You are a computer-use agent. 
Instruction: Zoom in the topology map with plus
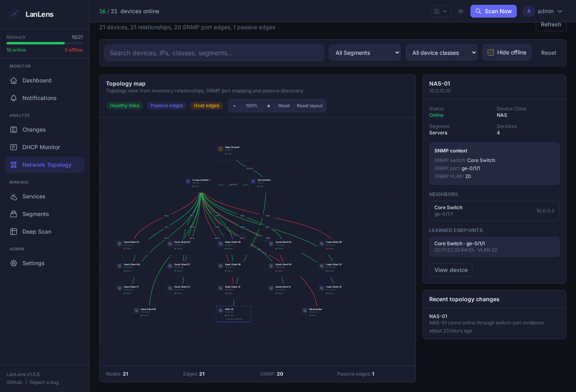(268, 106)
